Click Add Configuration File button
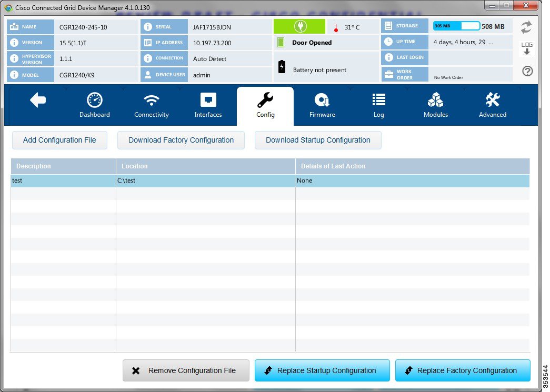Viewport: 550px width, 392px height. pyautogui.click(x=59, y=140)
